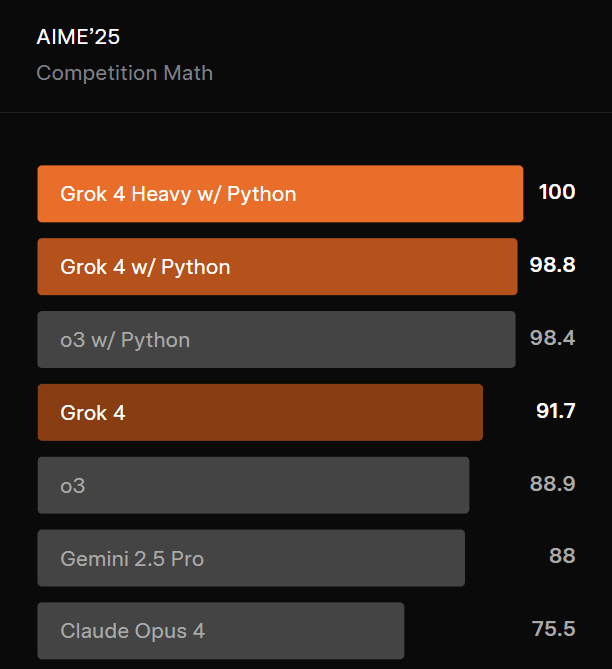Click the score value 91.7
The image size is (612, 669).
click(556, 411)
